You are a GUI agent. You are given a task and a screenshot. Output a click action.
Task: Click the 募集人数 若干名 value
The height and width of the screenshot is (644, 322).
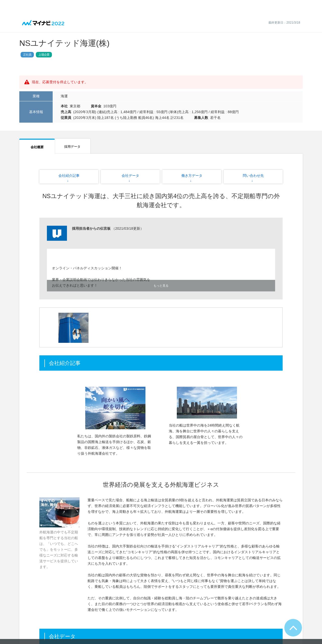(x=207, y=118)
